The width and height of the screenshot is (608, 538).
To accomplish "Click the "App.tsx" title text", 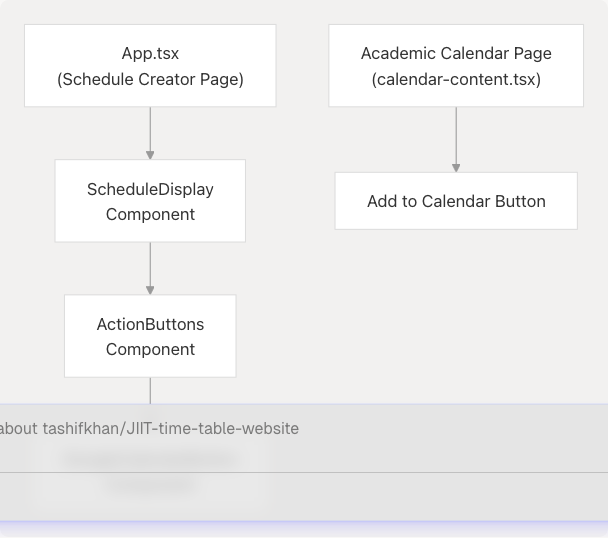I will [150, 54].
